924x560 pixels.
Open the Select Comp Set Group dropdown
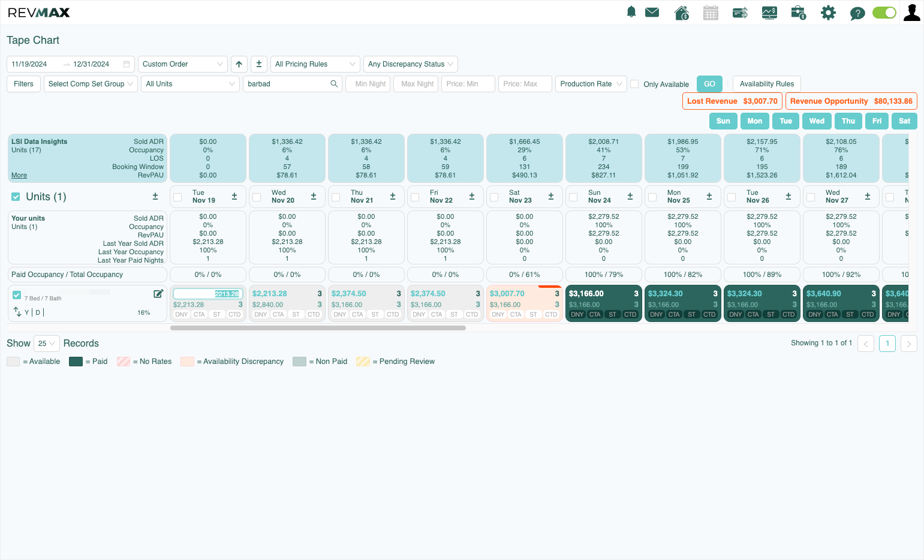pyautogui.click(x=91, y=84)
